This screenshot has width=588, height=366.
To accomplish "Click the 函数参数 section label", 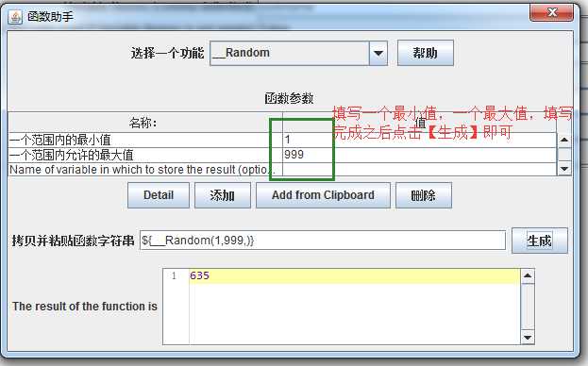I will 289,98.
